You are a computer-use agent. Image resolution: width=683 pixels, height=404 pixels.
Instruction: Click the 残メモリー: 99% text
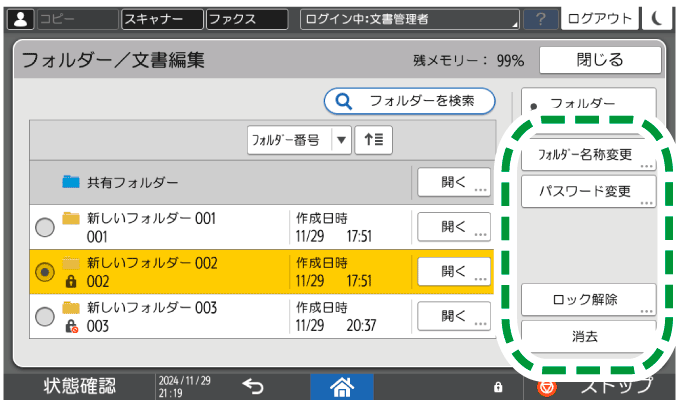pos(468,60)
